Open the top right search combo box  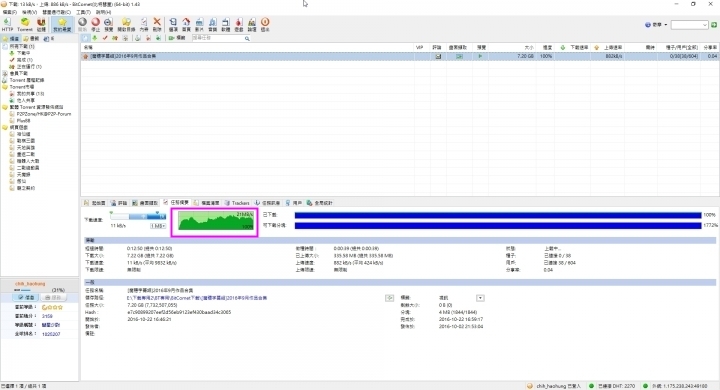[689, 25]
